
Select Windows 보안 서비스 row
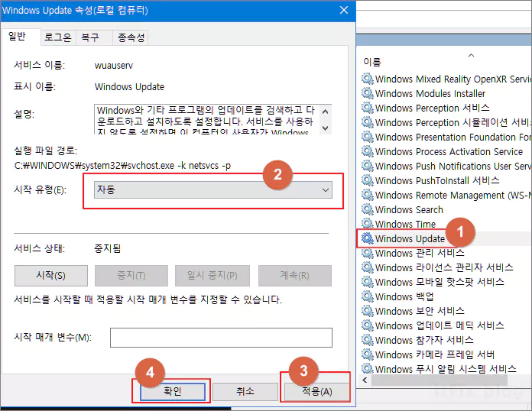tap(420, 311)
